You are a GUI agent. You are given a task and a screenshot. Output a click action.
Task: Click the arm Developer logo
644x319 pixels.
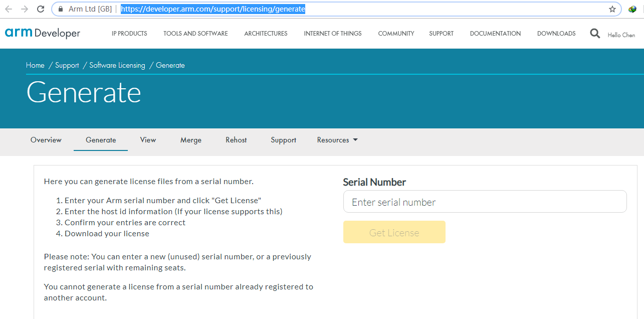pos(43,33)
